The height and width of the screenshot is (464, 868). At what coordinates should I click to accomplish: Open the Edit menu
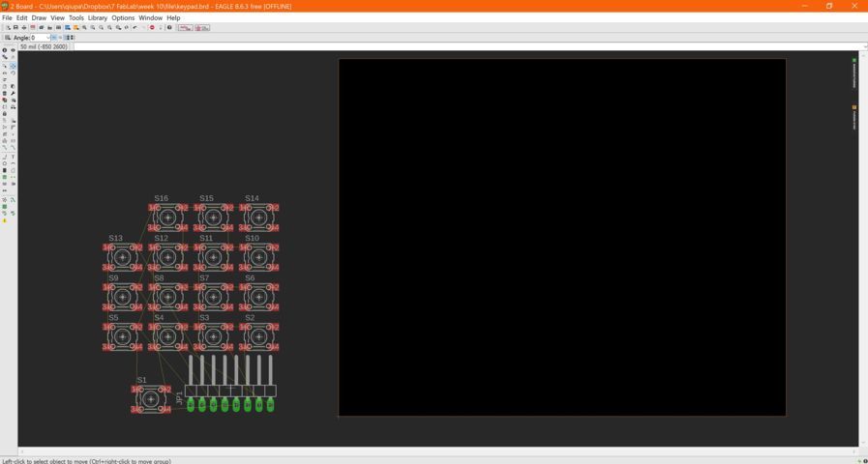pyautogui.click(x=21, y=17)
